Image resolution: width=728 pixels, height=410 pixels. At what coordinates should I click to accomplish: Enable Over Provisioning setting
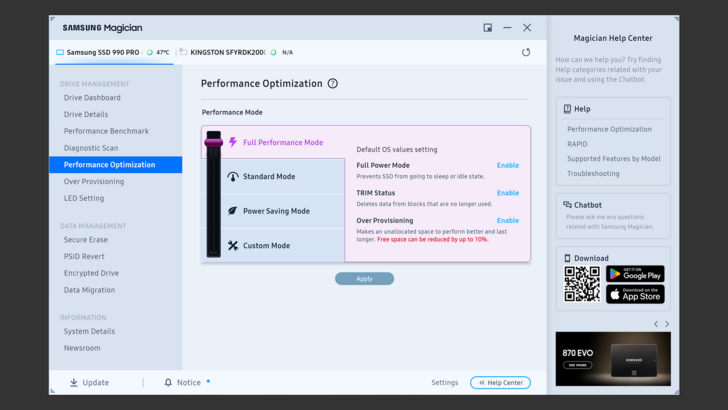507,221
